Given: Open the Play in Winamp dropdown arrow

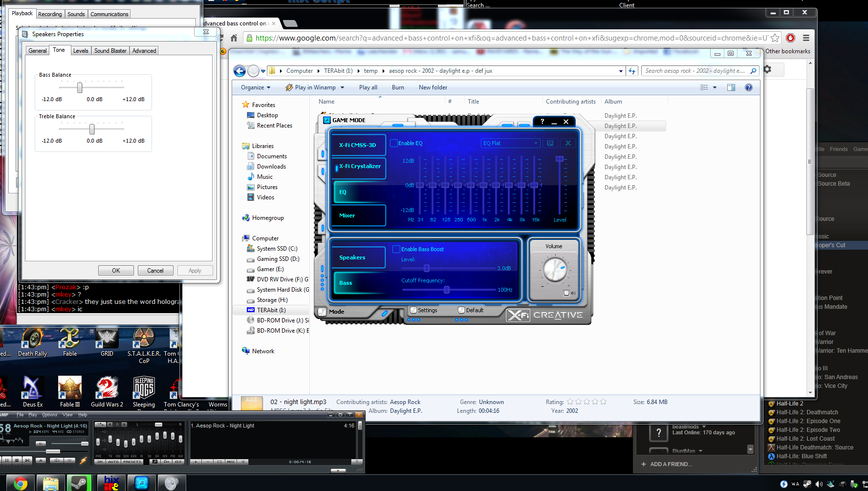Looking at the screenshot, I should pos(342,87).
